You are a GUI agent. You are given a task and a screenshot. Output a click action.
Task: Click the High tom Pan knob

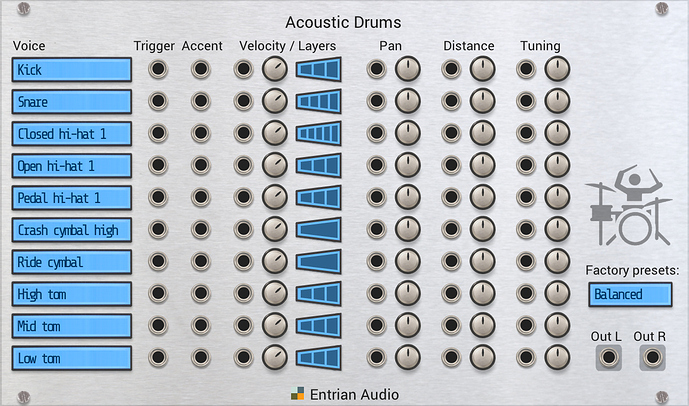point(408,294)
